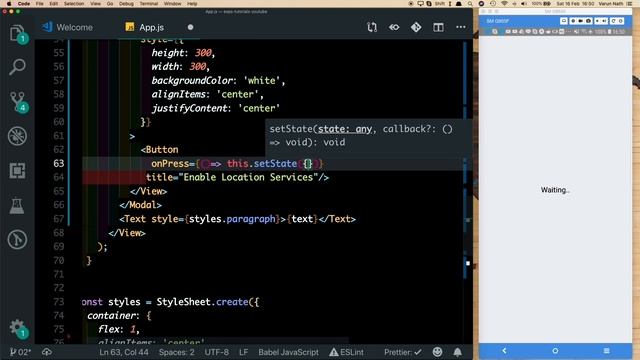
Task: Open the Go menu
Action: pyautogui.click(x=110, y=4)
